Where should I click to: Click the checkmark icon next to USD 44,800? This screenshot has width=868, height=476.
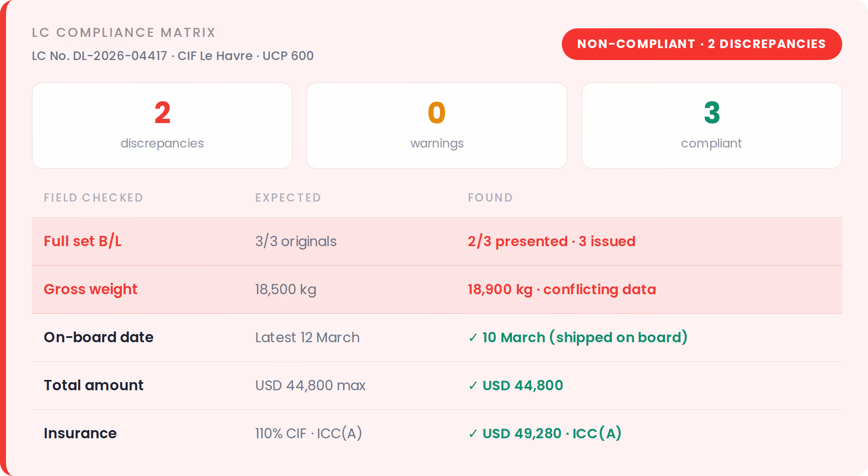tap(473, 386)
